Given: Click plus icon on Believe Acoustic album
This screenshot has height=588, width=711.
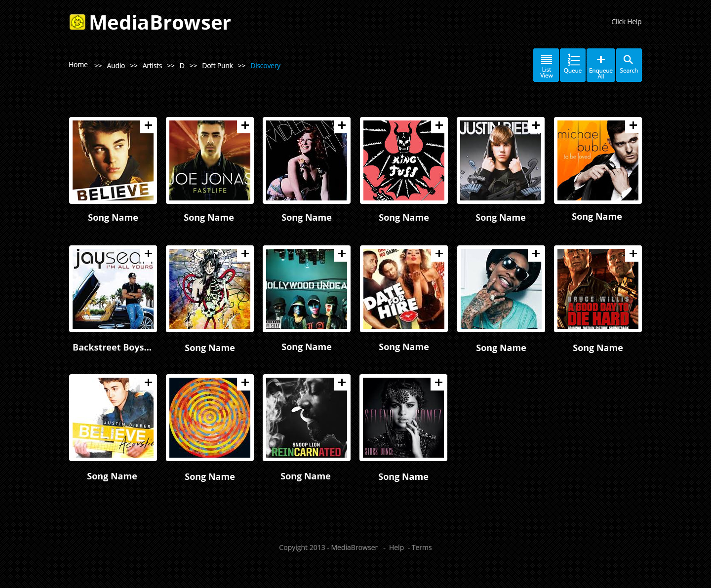Looking at the screenshot, I should point(148,383).
